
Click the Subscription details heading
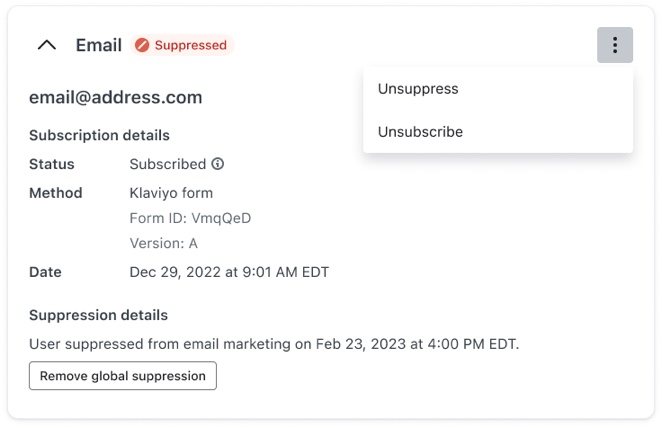click(x=99, y=135)
